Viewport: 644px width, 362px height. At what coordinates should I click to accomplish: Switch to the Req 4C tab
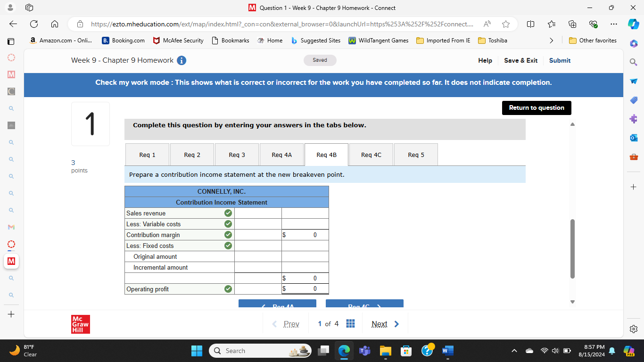coord(371,154)
